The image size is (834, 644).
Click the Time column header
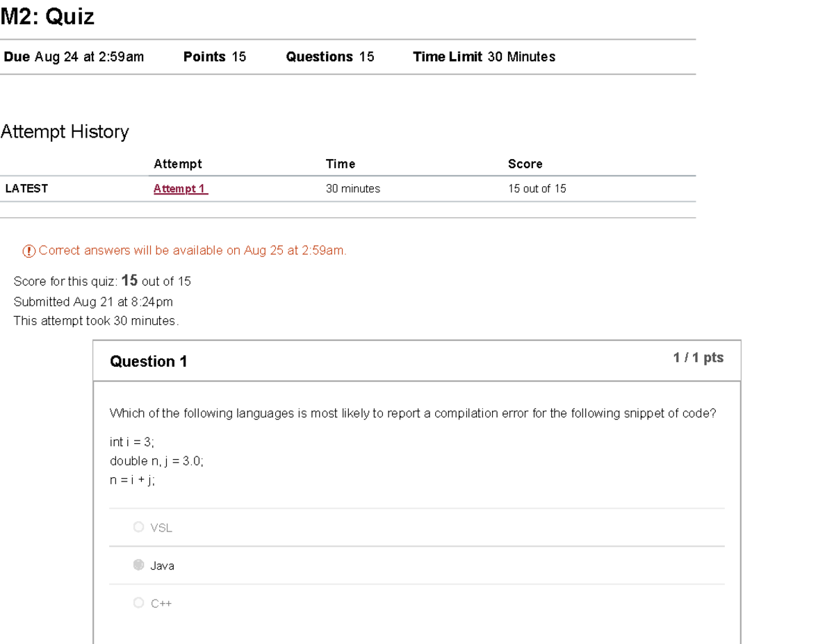coord(340,164)
